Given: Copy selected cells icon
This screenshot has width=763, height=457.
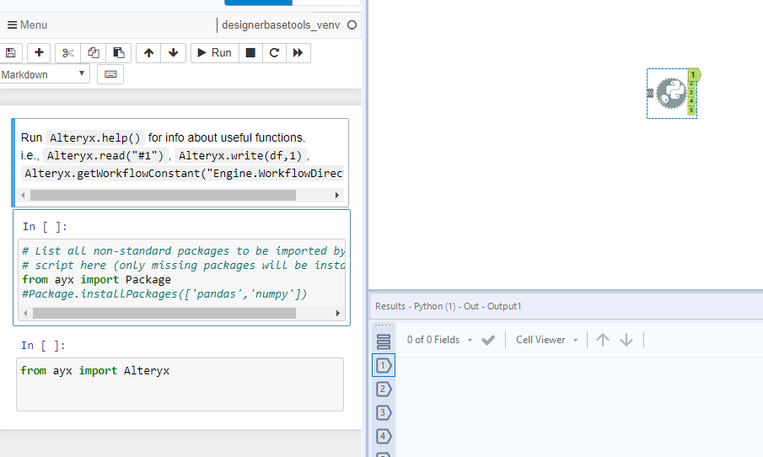Looking at the screenshot, I should tap(93, 53).
